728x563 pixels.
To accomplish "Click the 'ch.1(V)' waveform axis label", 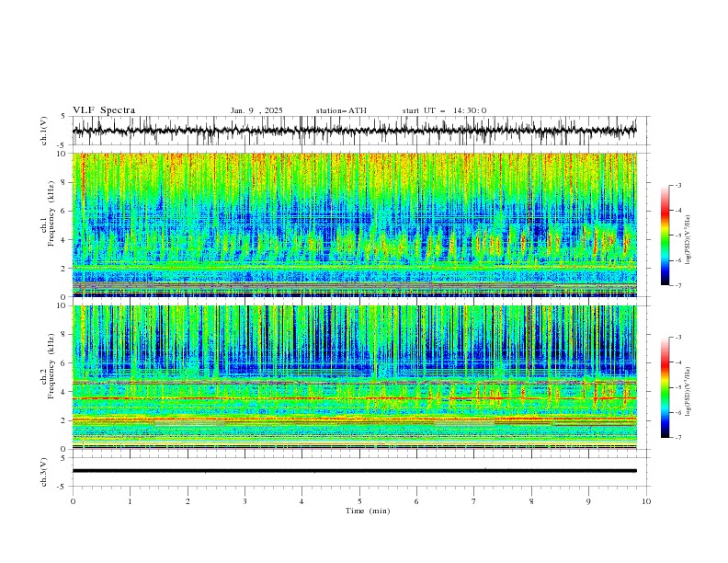I will pos(44,131).
